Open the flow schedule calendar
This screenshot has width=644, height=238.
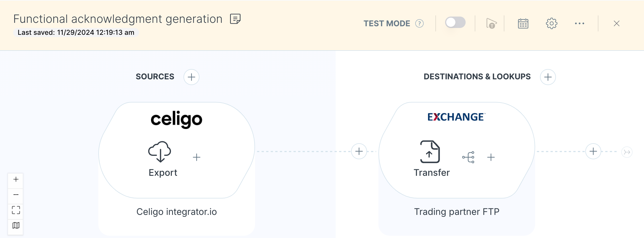(x=523, y=23)
